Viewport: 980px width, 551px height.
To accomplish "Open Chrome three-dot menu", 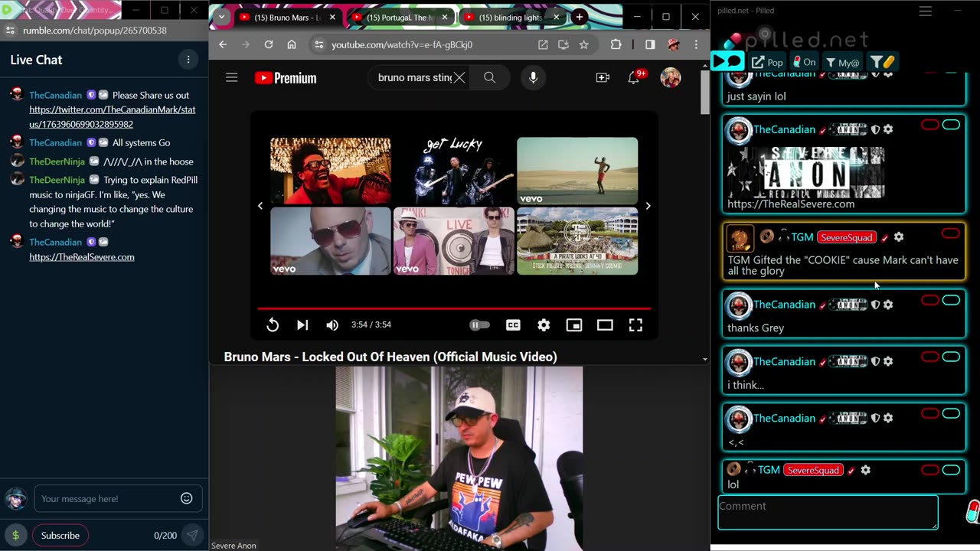I will tap(696, 44).
